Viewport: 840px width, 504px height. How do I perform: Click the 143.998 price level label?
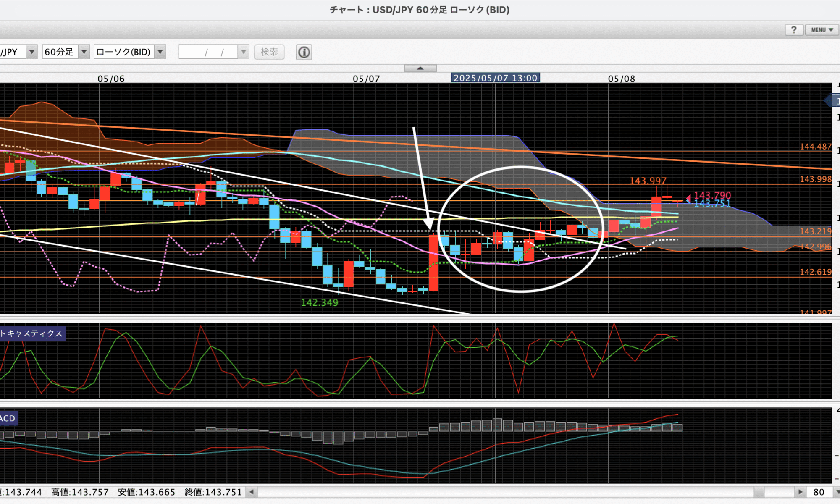pos(815,179)
